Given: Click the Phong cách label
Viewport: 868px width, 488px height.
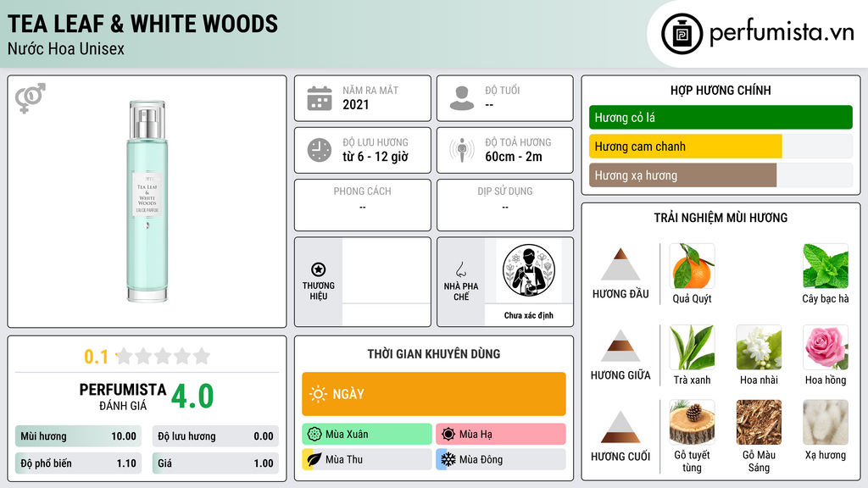Looking at the screenshot, I should [x=362, y=191].
